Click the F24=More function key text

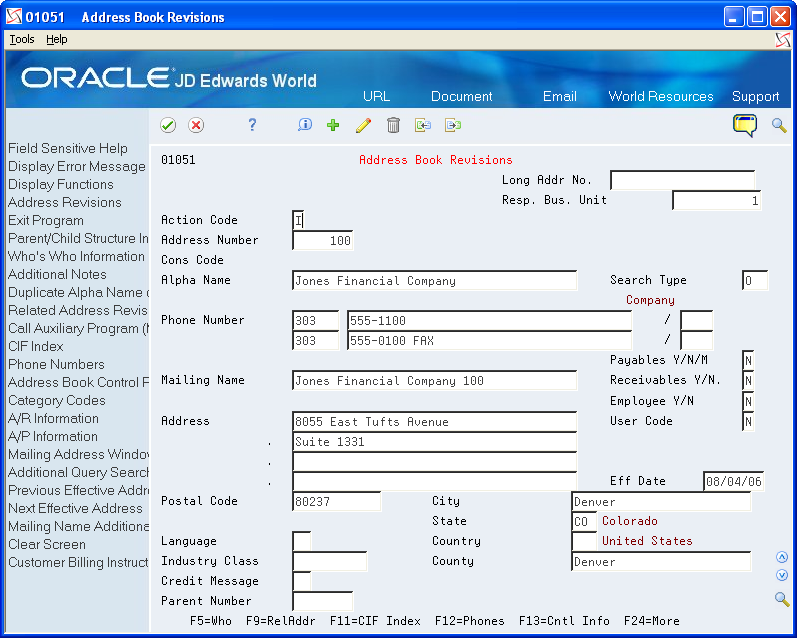pos(652,621)
